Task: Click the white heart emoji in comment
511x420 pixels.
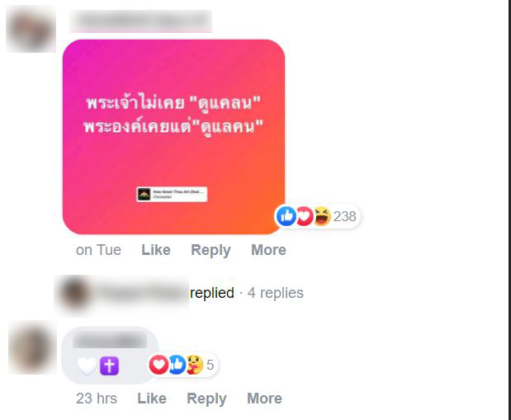Action: point(87,366)
